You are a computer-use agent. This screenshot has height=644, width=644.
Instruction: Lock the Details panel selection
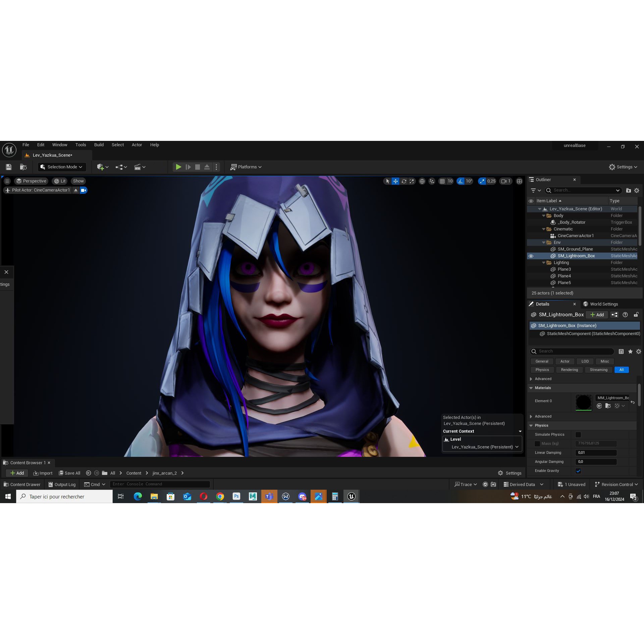[x=636, y=315]
